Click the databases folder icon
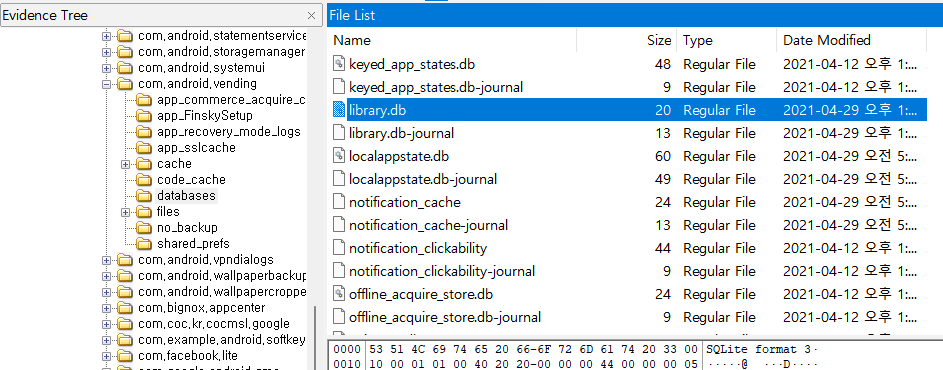Image resolution: width=943 pixels, height=370 pixels. 144,196
